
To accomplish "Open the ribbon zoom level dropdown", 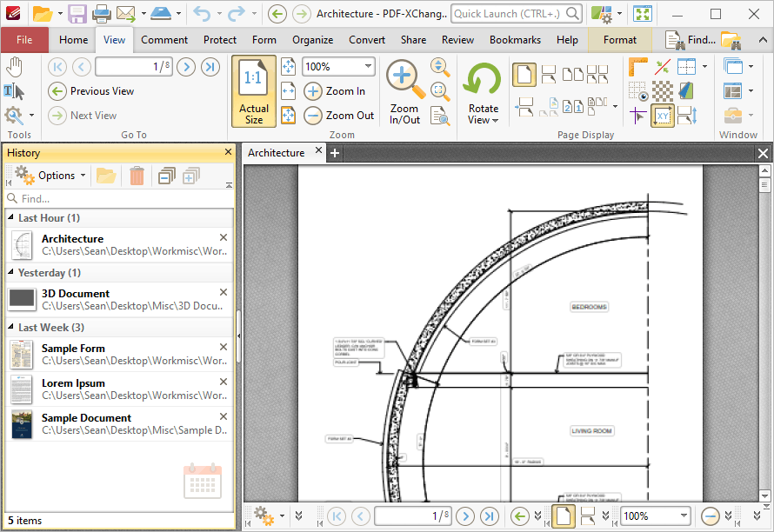I will coord(368,67).
